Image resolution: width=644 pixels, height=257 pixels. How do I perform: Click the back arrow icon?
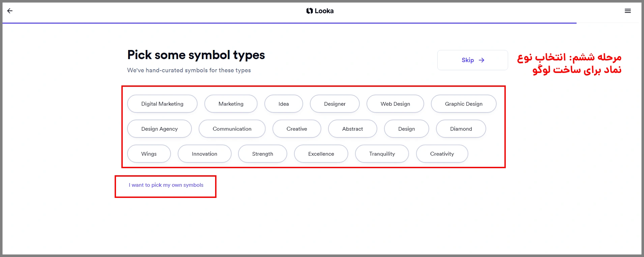click(10, 11)
